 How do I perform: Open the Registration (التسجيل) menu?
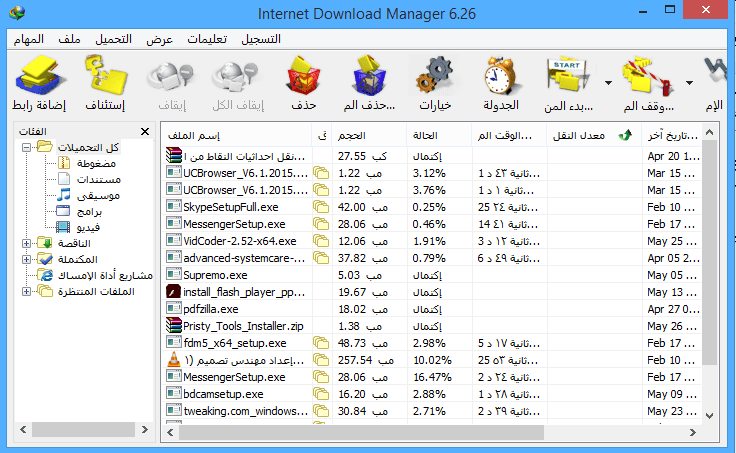click(x=261, y=39)
